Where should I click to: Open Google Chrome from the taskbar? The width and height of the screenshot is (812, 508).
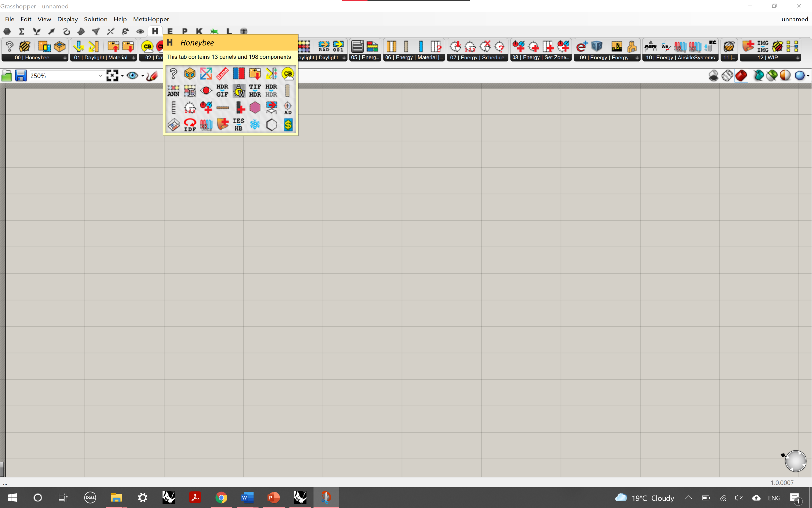[x=221, y=497]
